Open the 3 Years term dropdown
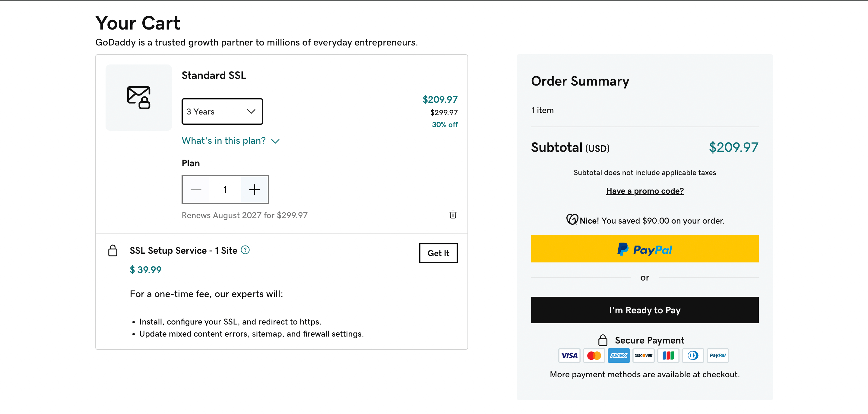Screen dimensions: 868x414 (x=222, y=111)
